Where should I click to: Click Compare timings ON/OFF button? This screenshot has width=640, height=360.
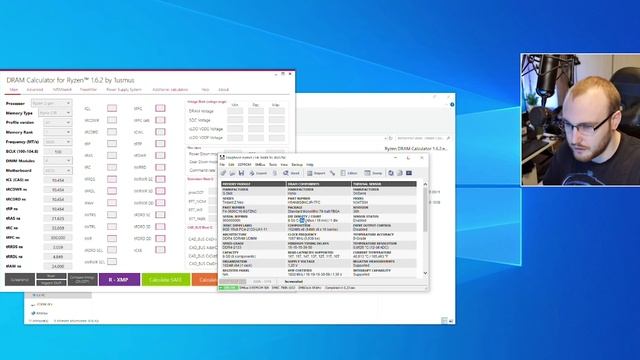tap(82, 280)
